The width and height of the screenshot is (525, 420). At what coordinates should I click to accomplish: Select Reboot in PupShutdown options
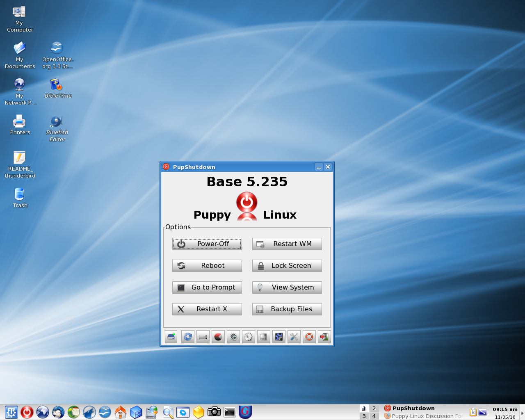[x=207, y=265]
